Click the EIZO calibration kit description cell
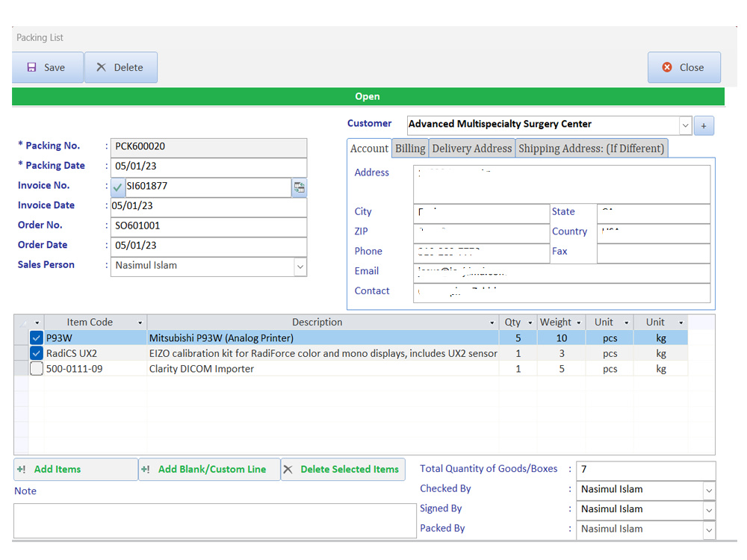Image resolution: width=747 pixels, height=560 pixels. coord(323,353)
